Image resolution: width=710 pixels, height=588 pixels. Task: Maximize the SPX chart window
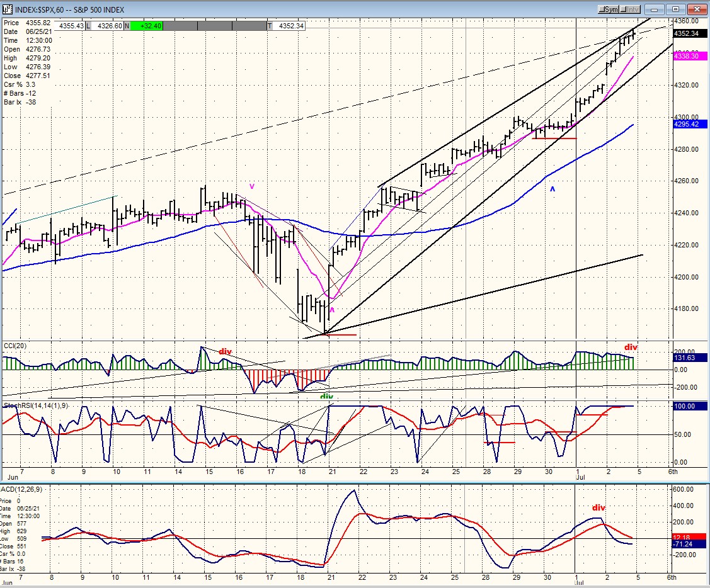(675, 9)
